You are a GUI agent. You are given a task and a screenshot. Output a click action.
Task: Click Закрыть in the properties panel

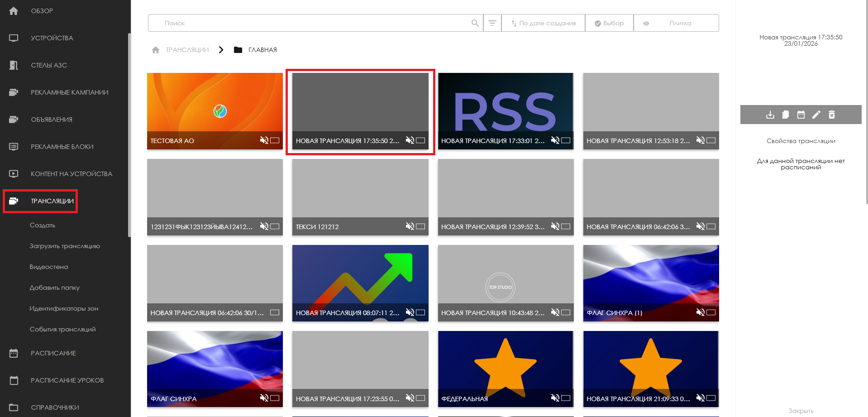[801, 411]
